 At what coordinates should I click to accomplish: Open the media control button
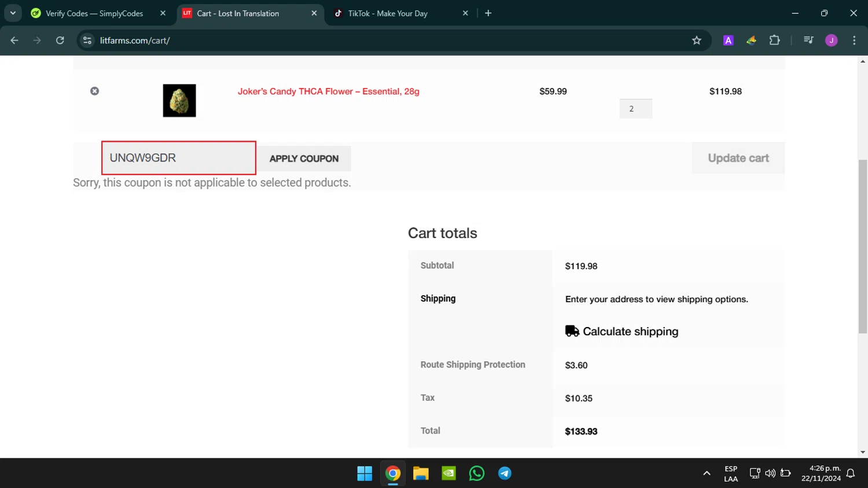[x=808, y=41]
